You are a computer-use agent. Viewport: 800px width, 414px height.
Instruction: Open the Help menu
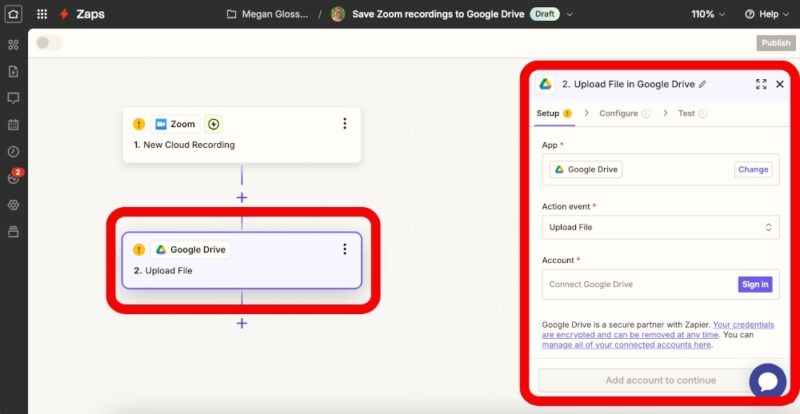point(768,14)
